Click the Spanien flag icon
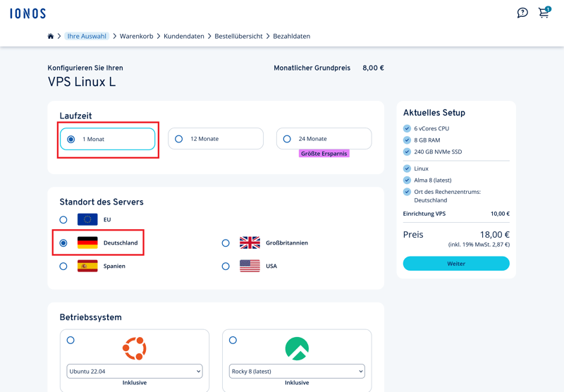The width and height of the screenshot is (564, 392). point(87,267)
